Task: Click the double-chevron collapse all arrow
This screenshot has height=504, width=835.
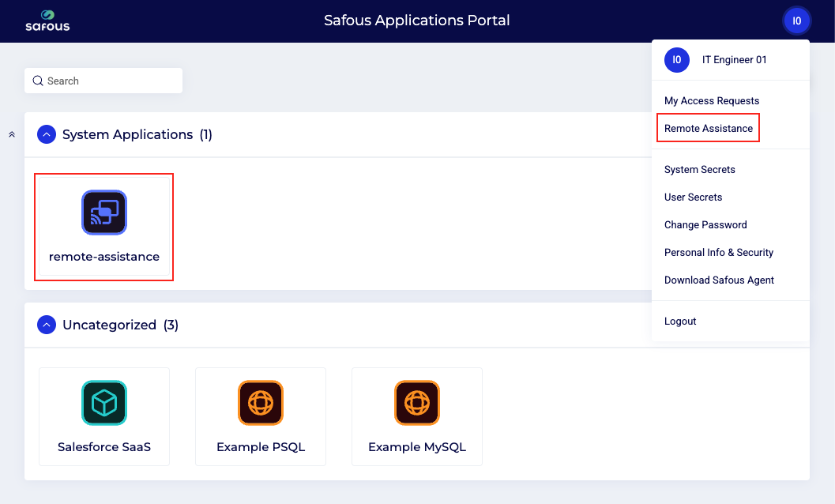Action: (12, 135)
